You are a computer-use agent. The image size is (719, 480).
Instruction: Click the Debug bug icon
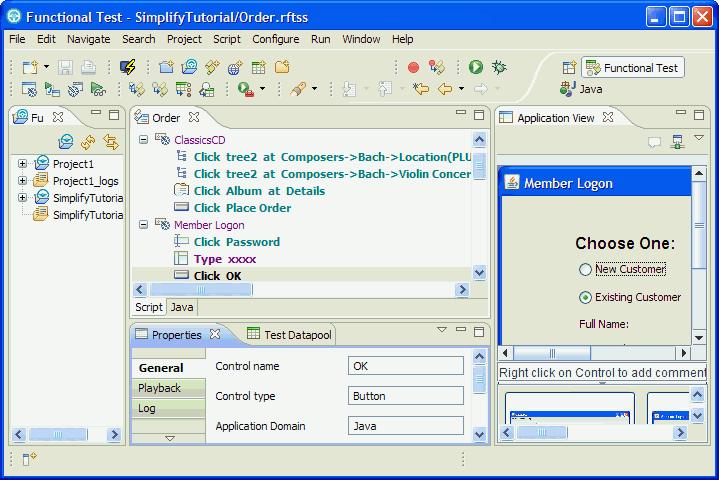pos(498,67)
